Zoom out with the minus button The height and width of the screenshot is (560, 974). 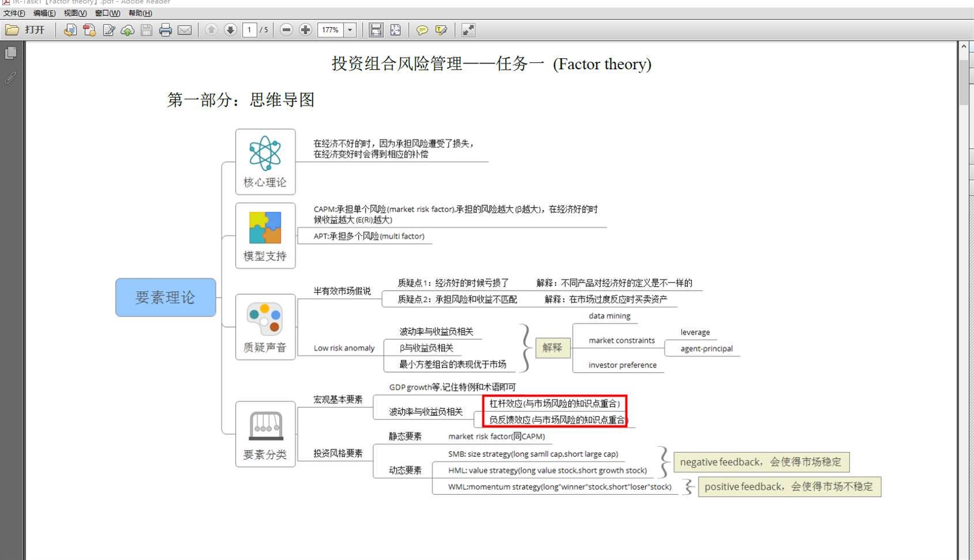click(x=287, y=30)
